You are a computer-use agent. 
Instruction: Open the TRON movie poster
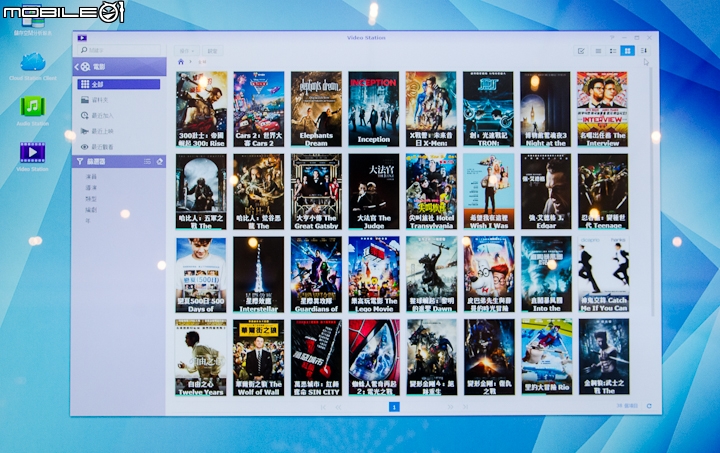(488, 109)
